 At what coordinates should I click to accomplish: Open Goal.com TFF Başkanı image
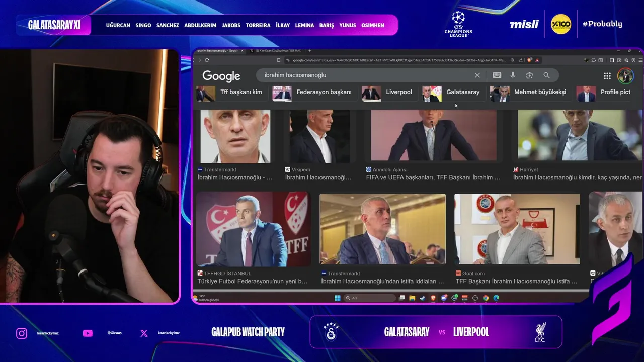(x=517, y=229)
